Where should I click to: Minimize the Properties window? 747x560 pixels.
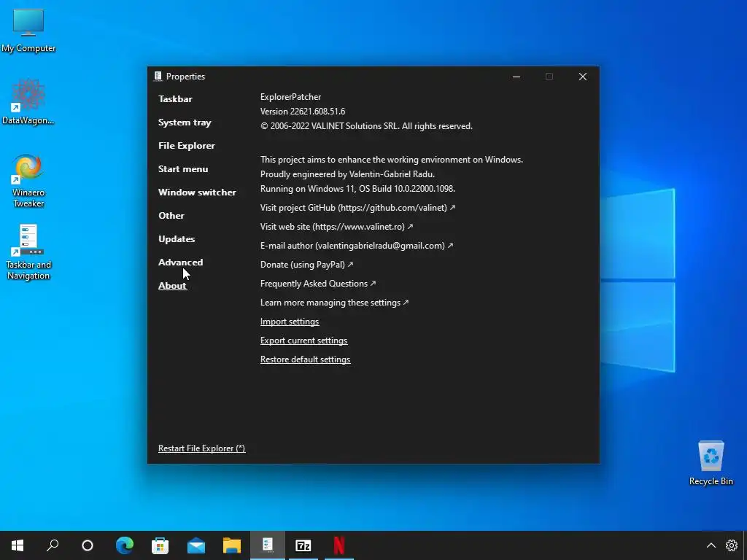tap(516, 77)
